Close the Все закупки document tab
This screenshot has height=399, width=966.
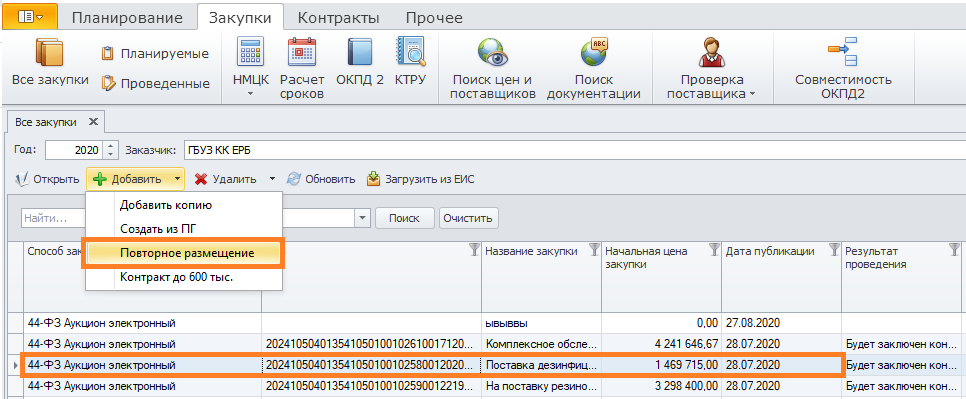tap(93, 121)
